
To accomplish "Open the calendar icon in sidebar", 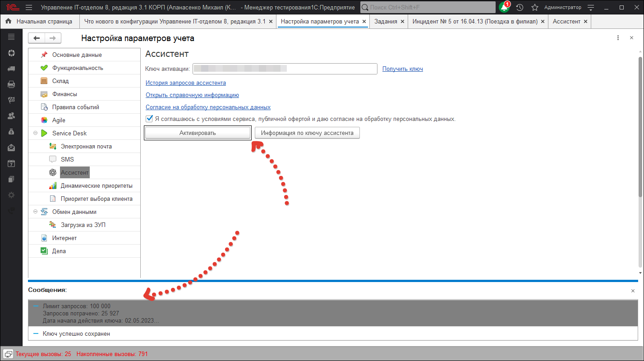I will click(11, 163).
